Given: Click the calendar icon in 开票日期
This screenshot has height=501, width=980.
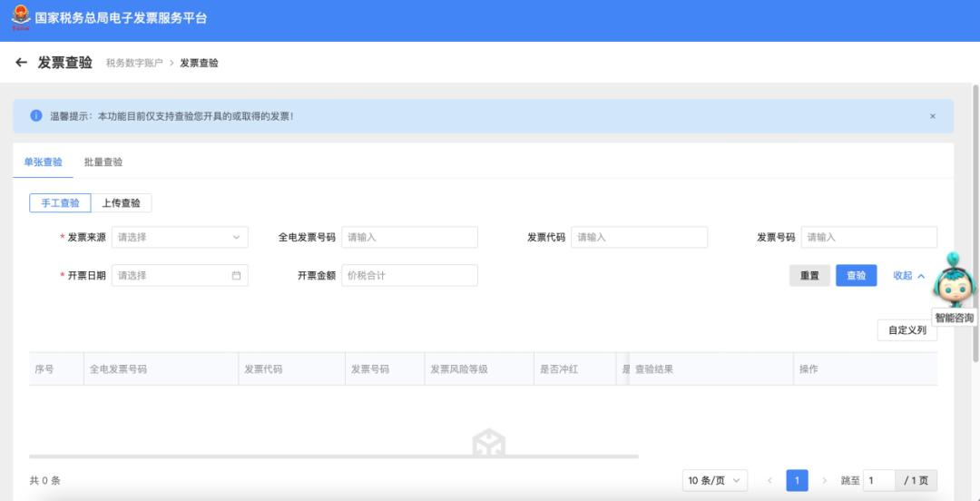Looking at the screenshot, I should [236, 276].
